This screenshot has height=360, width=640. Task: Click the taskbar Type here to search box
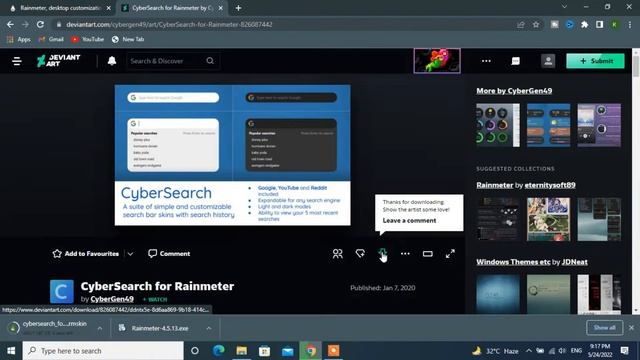tap(103, 351)
